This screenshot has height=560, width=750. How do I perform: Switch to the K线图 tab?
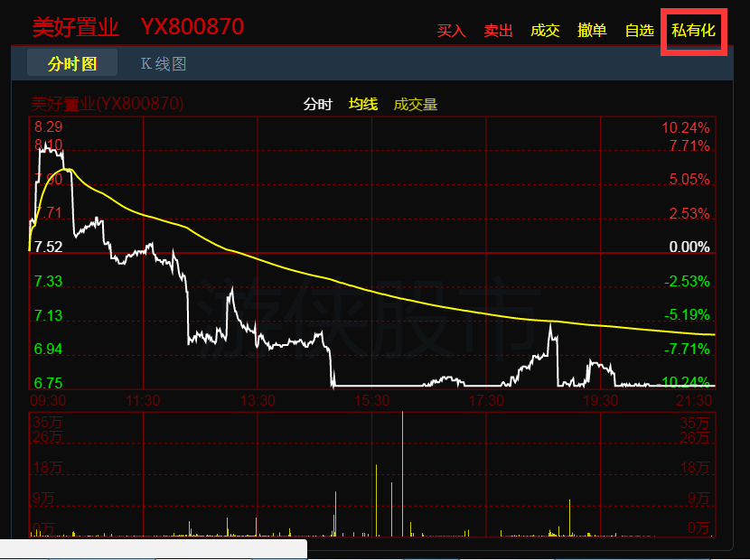tap(164, 64)
